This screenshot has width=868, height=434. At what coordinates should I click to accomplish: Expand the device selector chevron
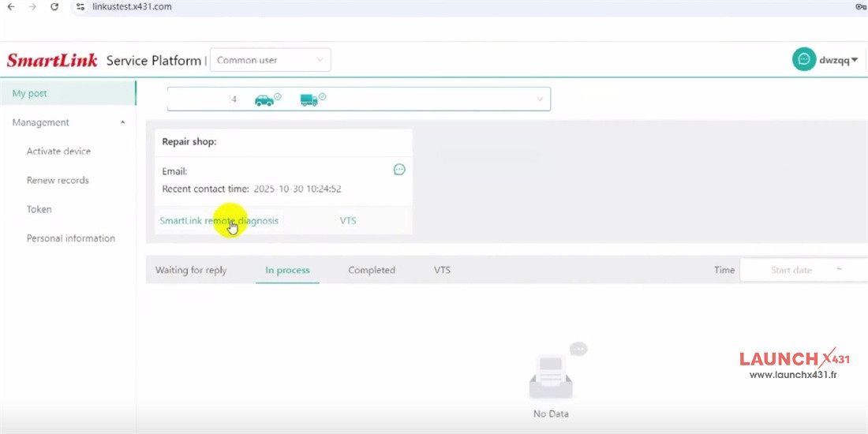[x=540, y=99]
